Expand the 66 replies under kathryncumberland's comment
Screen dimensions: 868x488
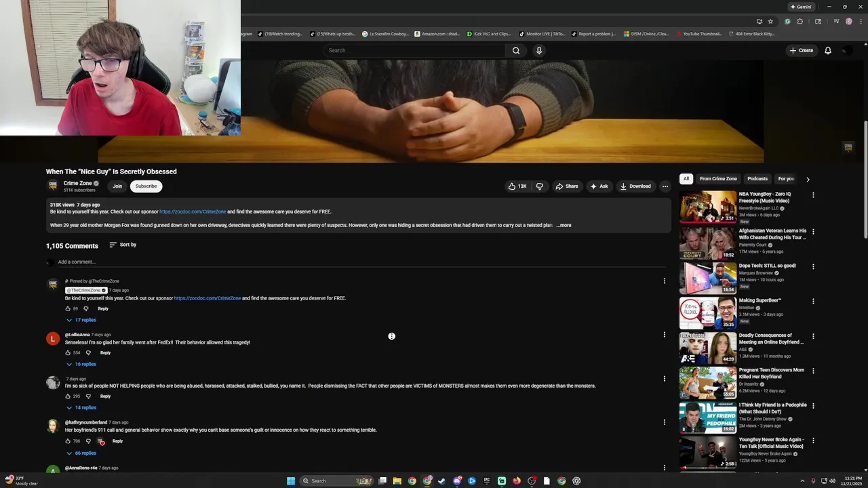coord(81,453)
